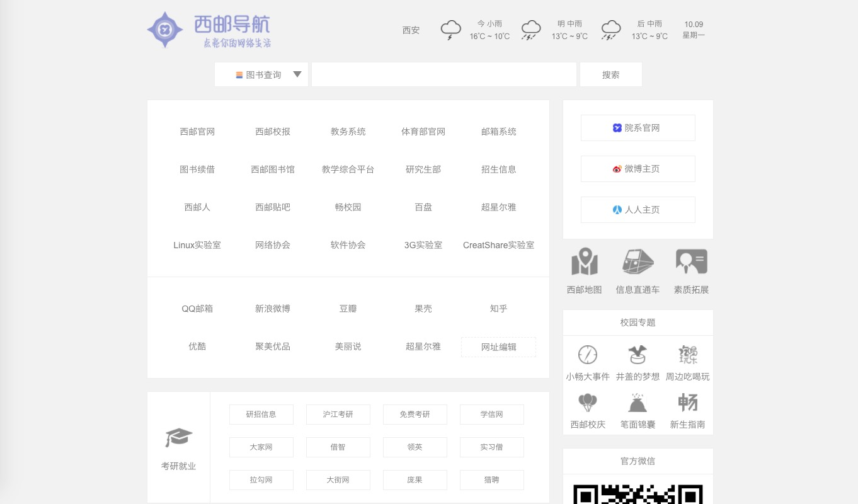Viewport: 858px width, 504px height.
Task: Open the 百盘 link
Action: [423, 207]
